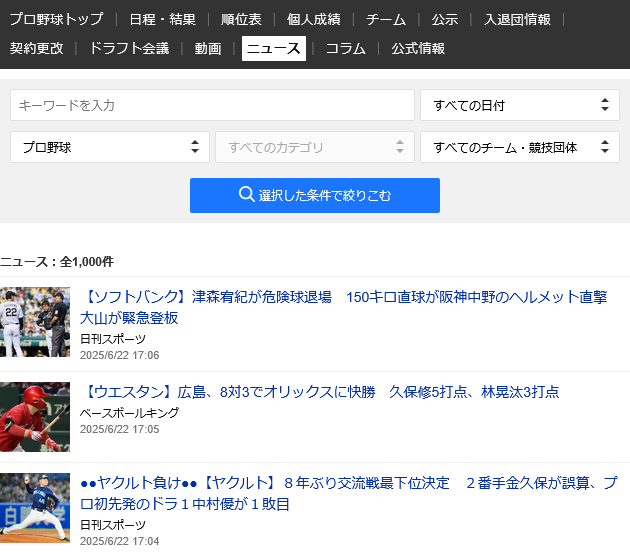Switch to コラム section

(x=346, y=48)
